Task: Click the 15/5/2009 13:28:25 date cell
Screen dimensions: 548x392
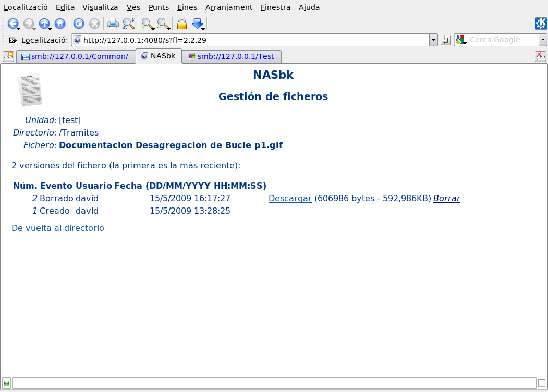Action: [190, 211]
